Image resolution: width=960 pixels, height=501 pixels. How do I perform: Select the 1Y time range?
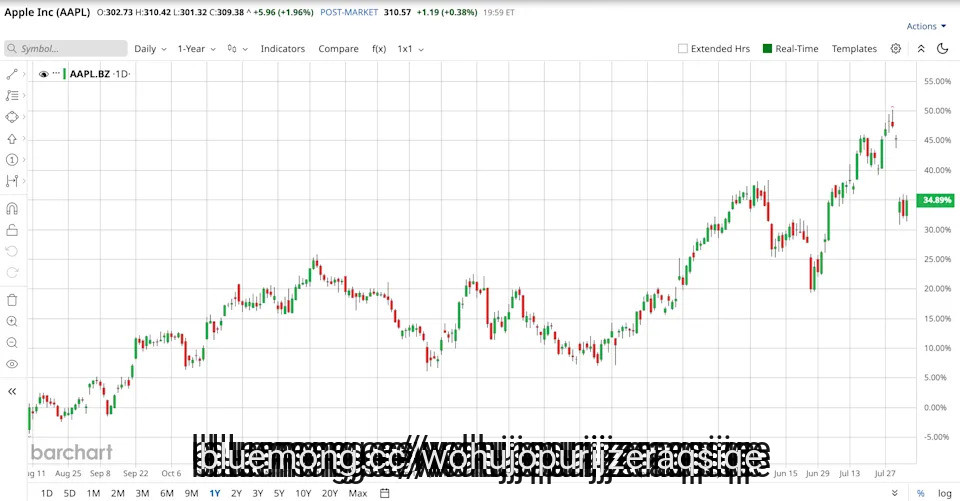pyautogui.click(x=215, y=493)
